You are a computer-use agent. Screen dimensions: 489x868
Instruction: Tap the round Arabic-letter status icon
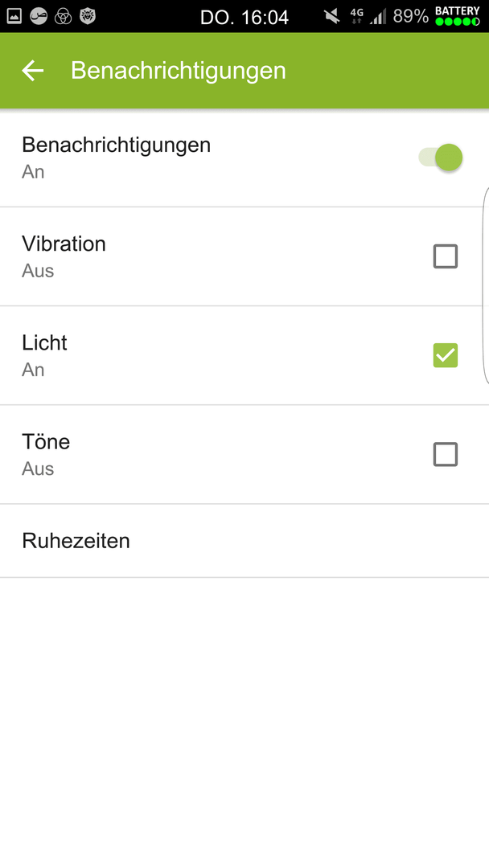pos(39,16)
